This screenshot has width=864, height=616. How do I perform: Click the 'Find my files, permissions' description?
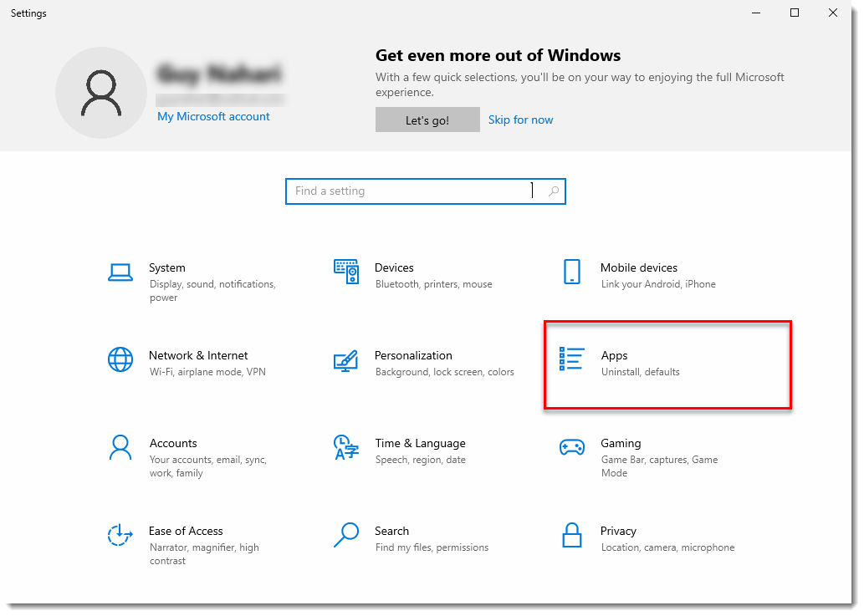pyautogui.click(x=432, y=547)
